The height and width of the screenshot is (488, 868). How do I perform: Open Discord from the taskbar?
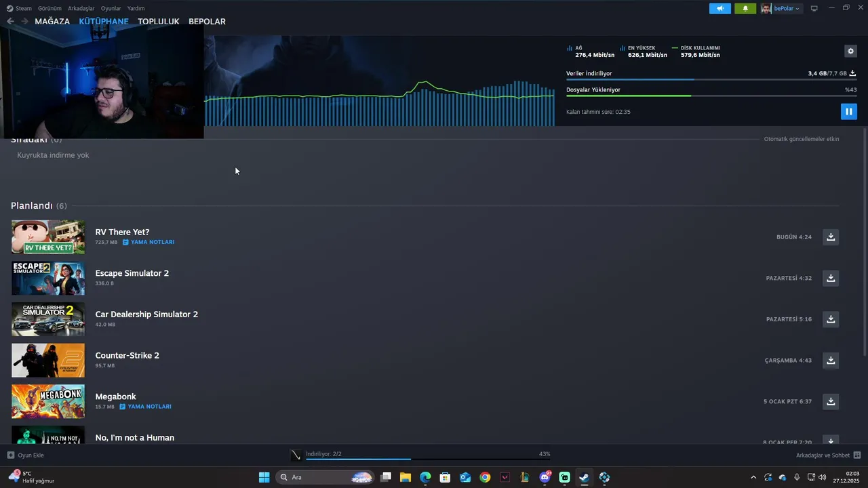coord(545,477)
